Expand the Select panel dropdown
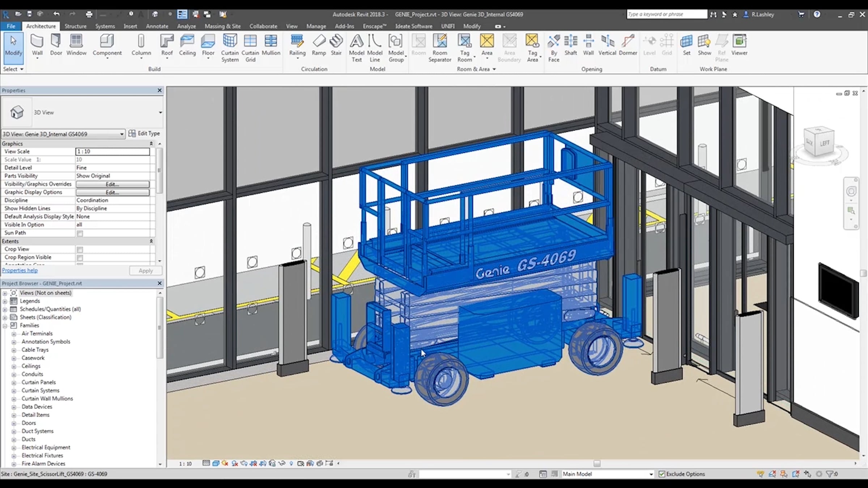 pos(13,69)
